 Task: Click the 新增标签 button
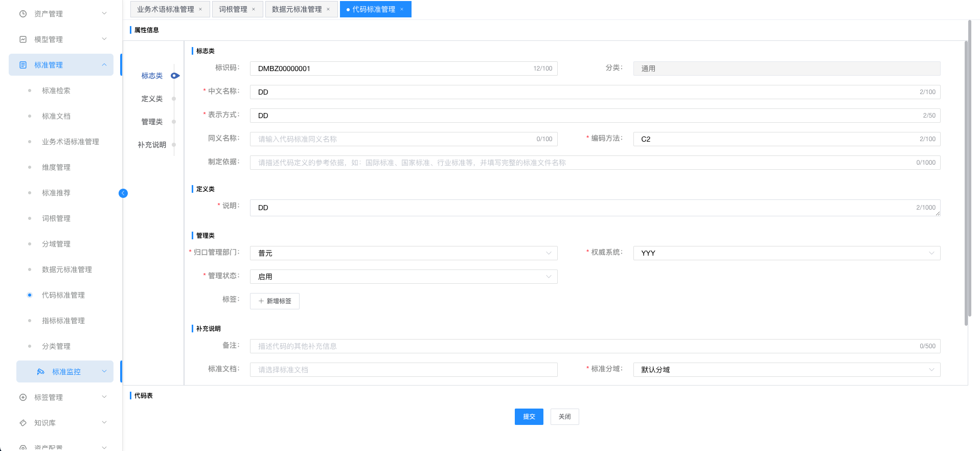pos(275,301)
